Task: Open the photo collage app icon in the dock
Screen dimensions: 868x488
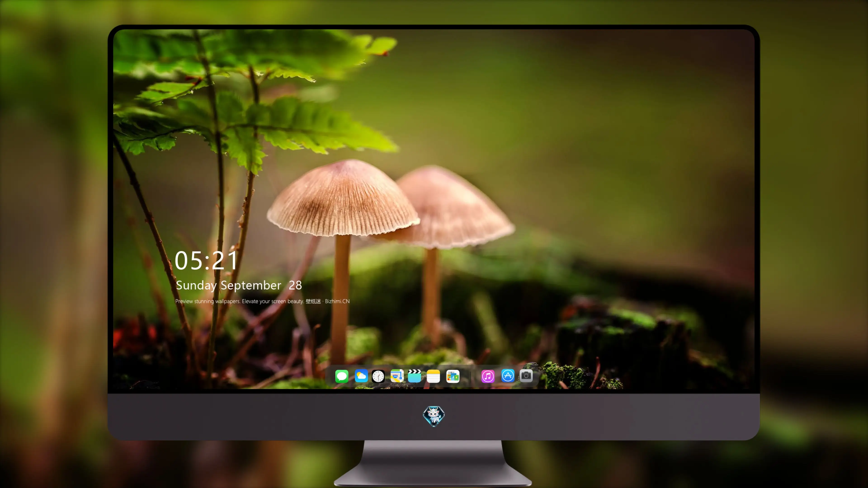Action: (453, 376)
